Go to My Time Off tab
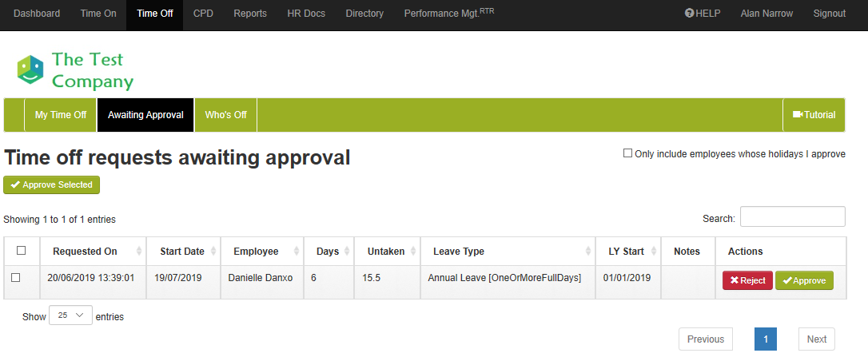The width and height of the screenshot is (868, 353). tap(61, 115)
